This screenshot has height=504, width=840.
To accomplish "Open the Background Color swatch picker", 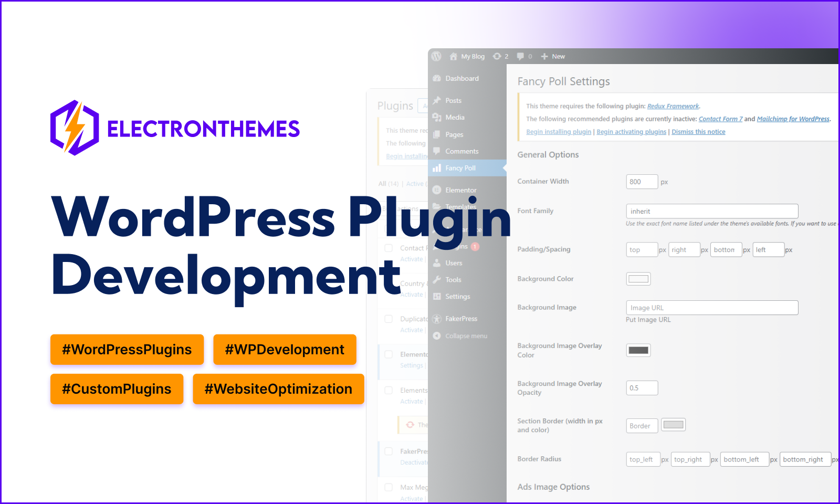I will [638, 279].
